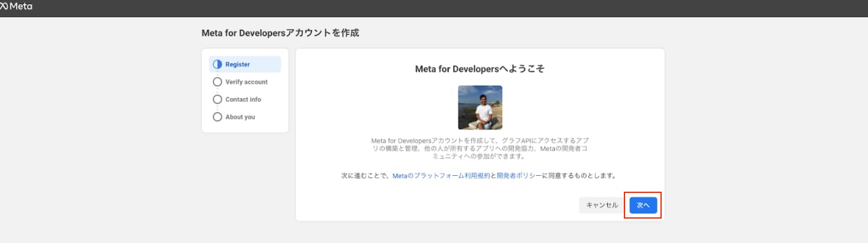Click the Meta wordmark text in header
868x243 pixels.
pyautogui.click(x=21, y=6)
